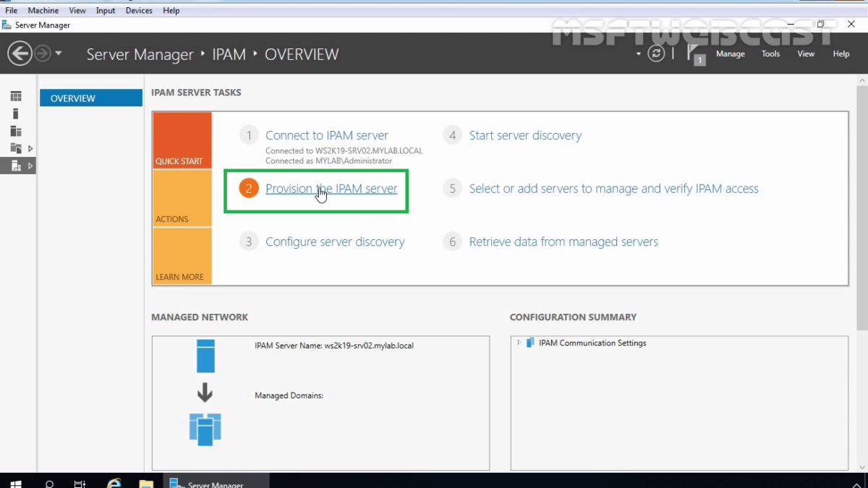This screenshot has height=488, width=868.
Task: Open the notifications flag icon
Action: click(694, 54)
